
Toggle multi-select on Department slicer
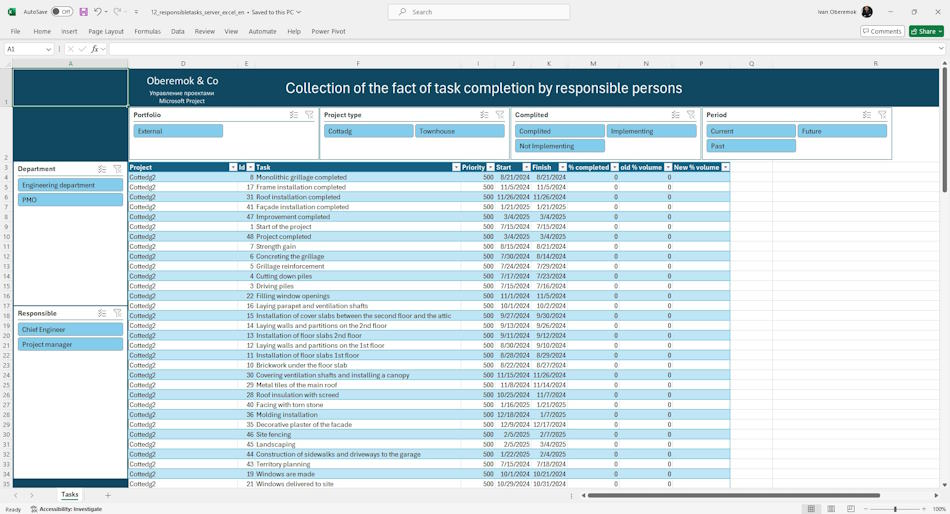(x=102, y=169)
